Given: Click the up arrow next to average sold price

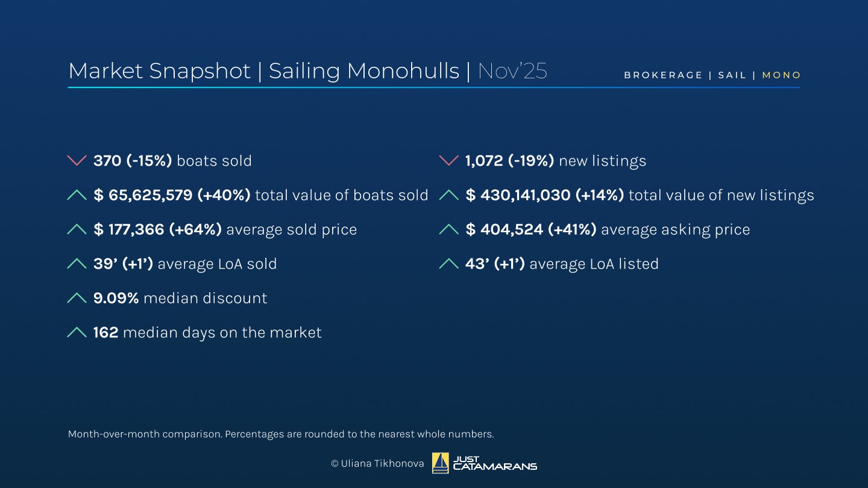Looking at the screenshot, I should pyautogui.click(x=77, y=230).
